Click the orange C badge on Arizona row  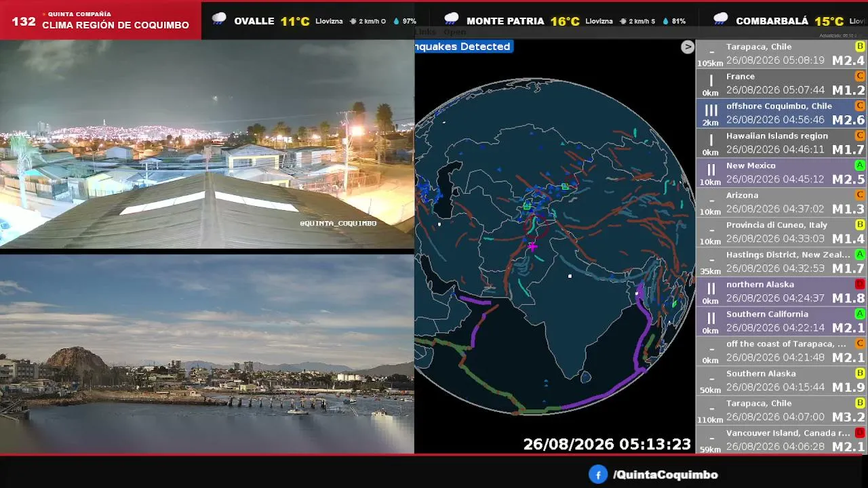click(860, 195)
